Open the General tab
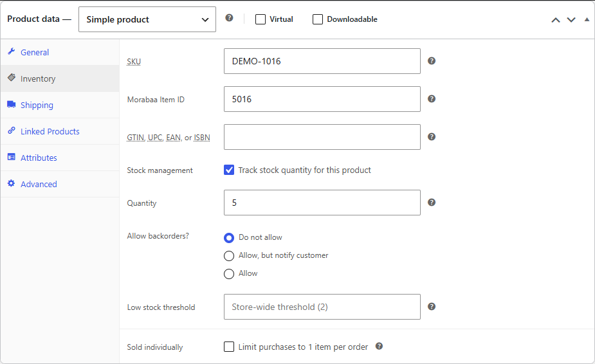Viewport: 595px width, 364px height. point(60,52)
